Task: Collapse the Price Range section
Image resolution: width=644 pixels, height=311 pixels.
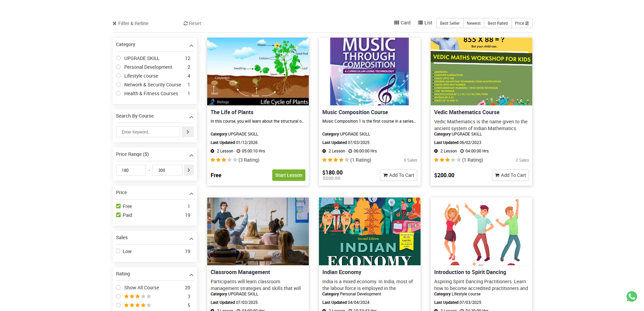Action: pos(191,155)
